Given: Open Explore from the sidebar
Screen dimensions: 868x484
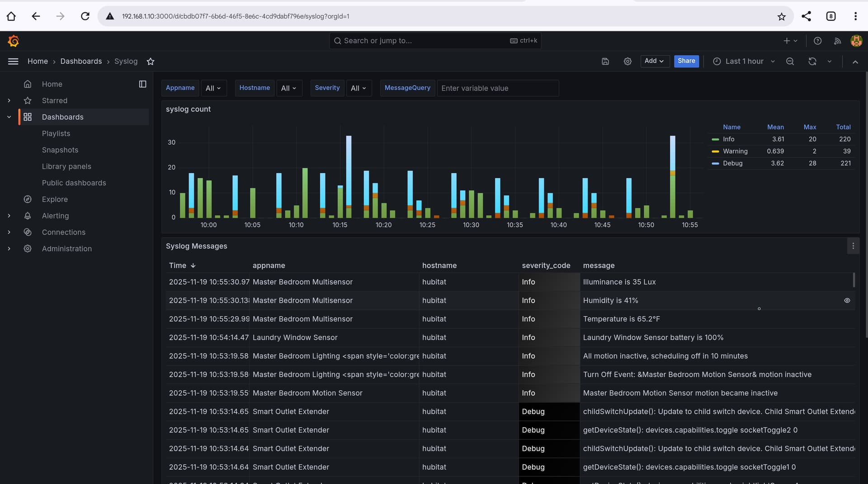Looking at the screenshot, I should (x=55, y=199).
